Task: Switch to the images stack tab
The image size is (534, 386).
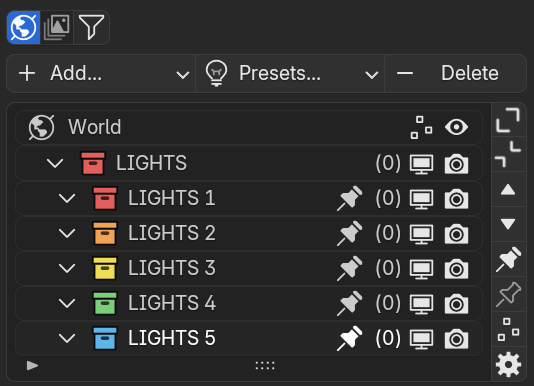Action: pos(57,27)
